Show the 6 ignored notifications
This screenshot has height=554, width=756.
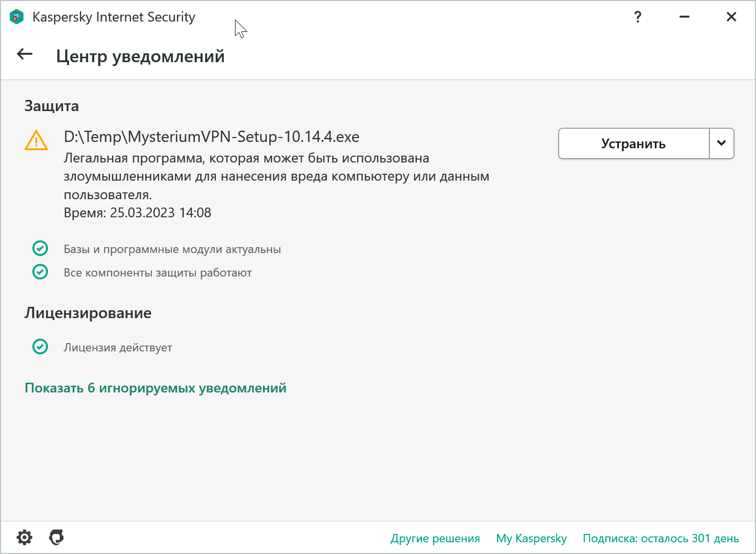(155, 388)
